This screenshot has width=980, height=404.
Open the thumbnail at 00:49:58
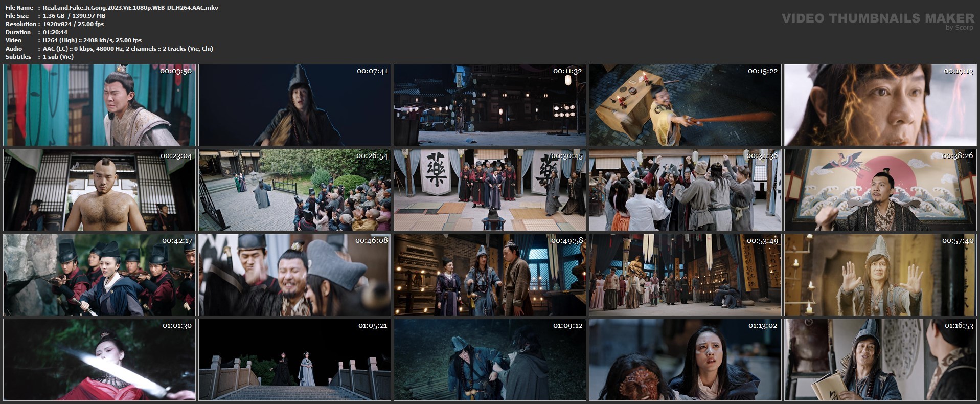(490, 275)
